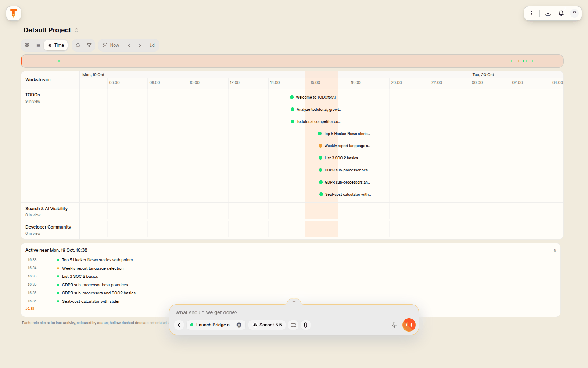588x368 pixels.
Task: Open notifications bell icon
Action: click(x=561, y=13)
